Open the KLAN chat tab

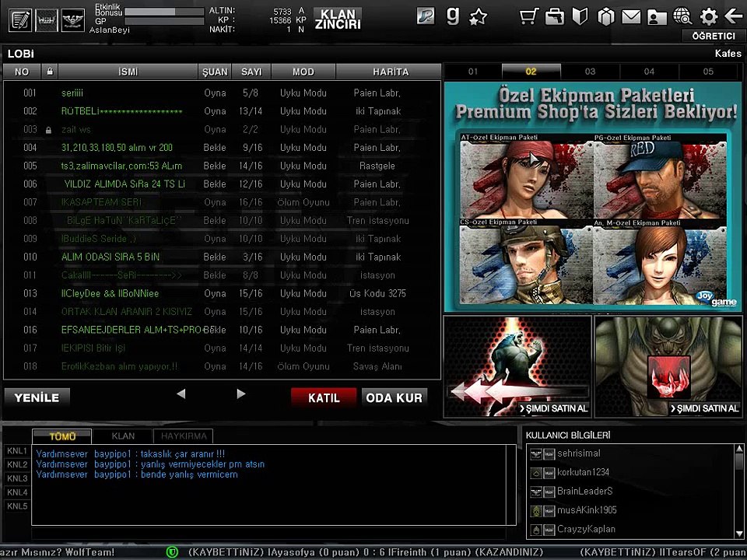pos(123,436)
